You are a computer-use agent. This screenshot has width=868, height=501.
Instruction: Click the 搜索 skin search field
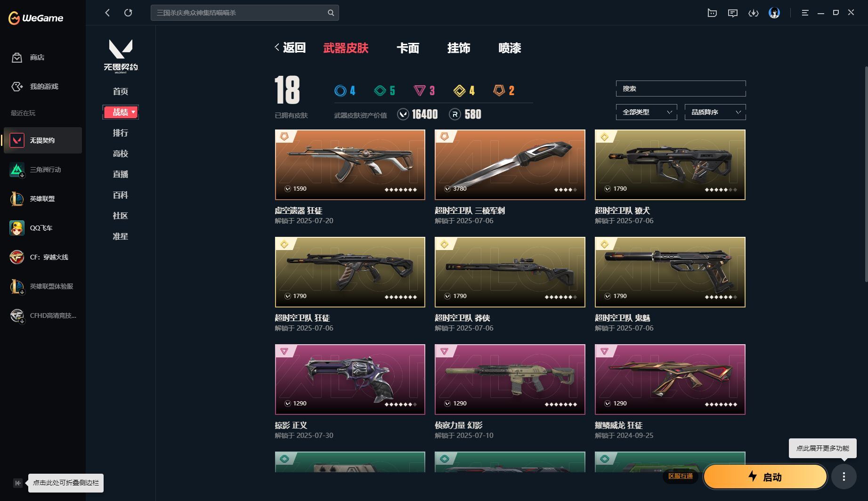point(681,89)
